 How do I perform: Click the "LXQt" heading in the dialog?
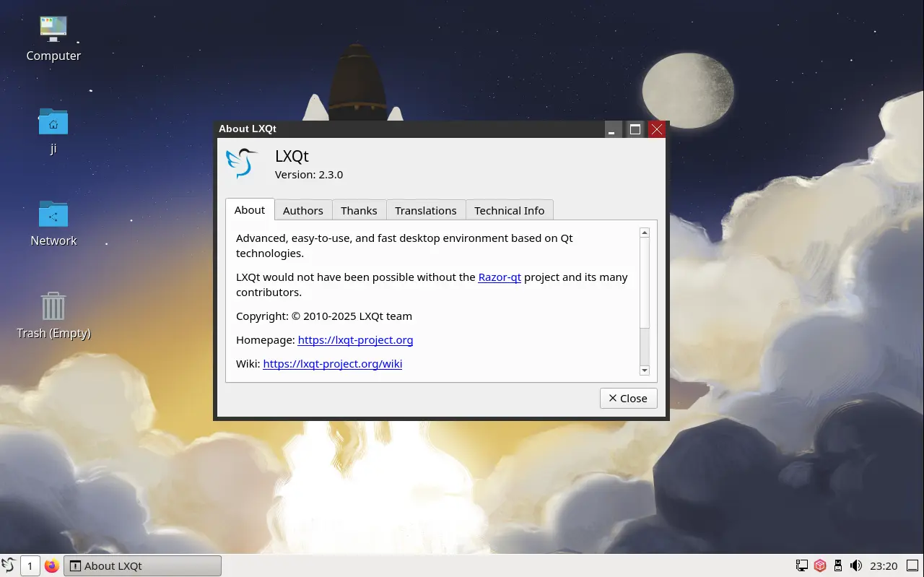(292, 156)
